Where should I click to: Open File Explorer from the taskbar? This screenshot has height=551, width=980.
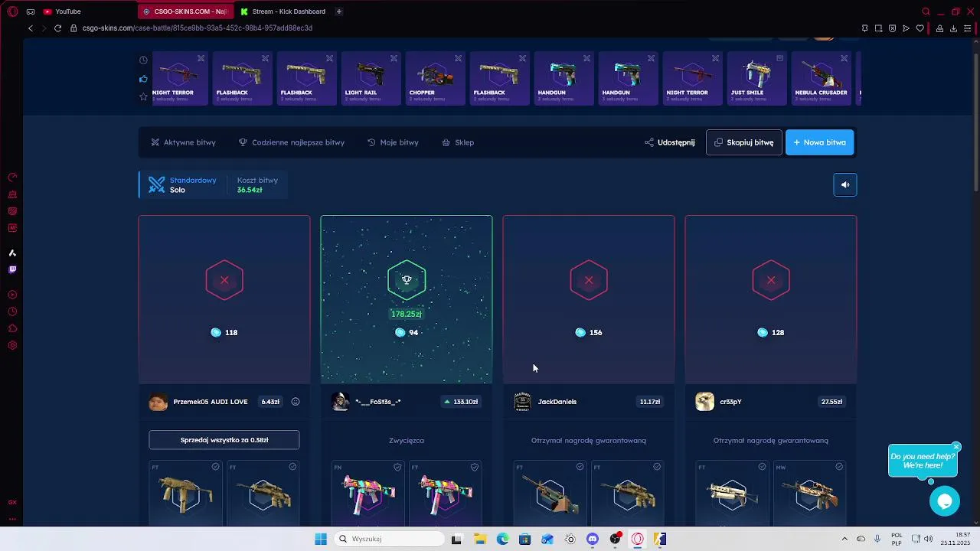480,539
